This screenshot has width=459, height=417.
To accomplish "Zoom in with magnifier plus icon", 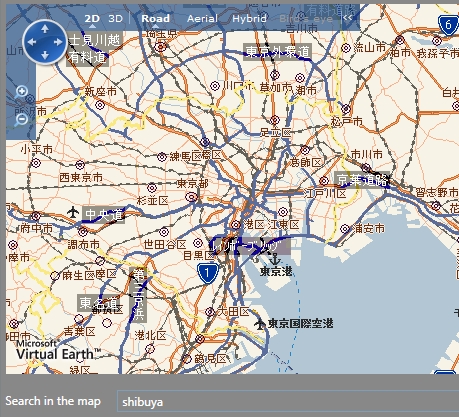I will (21, 92).
